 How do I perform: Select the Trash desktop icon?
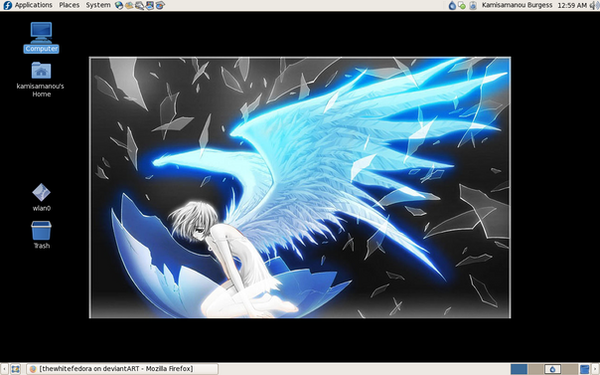click(x=41, y=235)
